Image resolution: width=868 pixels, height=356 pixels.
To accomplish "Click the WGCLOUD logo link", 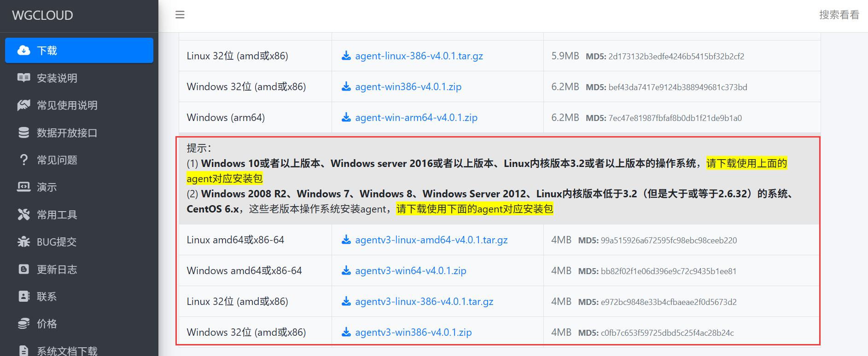I will tap(42, 15).
